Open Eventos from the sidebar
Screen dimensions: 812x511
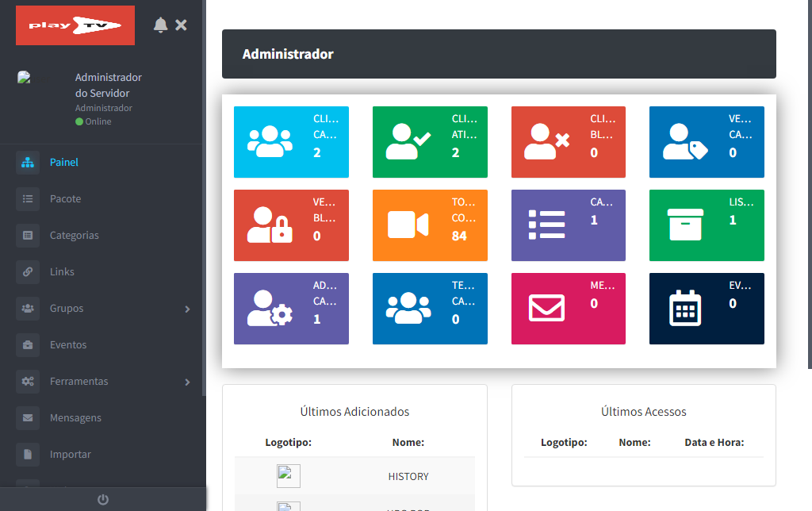click(67, 344)
